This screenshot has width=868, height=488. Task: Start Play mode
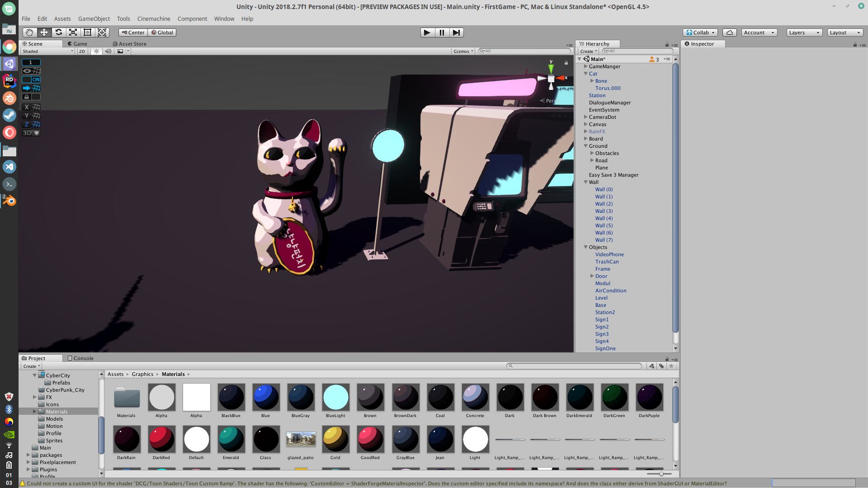click(x=427, y=33)
